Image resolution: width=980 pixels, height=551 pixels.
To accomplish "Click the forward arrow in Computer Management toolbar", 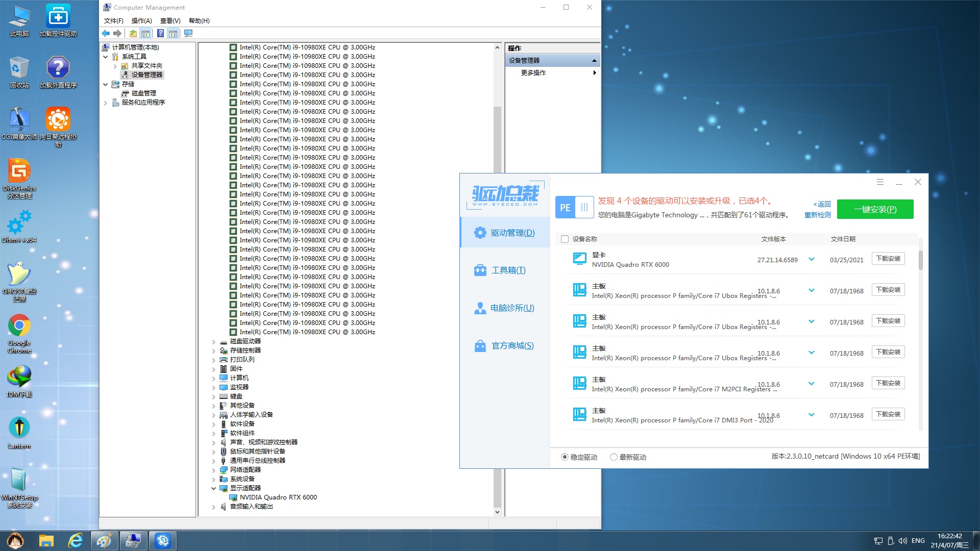I will (117, 34).
